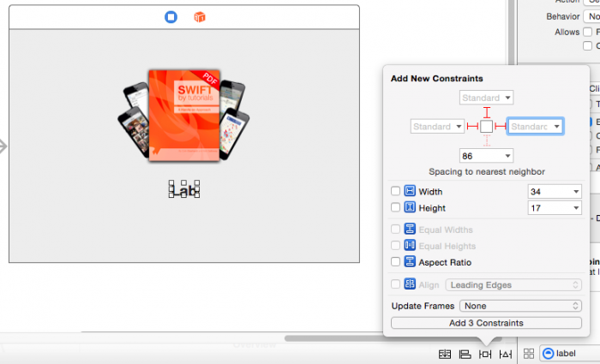Toggle the first Allows checkbox in inspector
Screen dimensions: 600x364
point(587,33)
